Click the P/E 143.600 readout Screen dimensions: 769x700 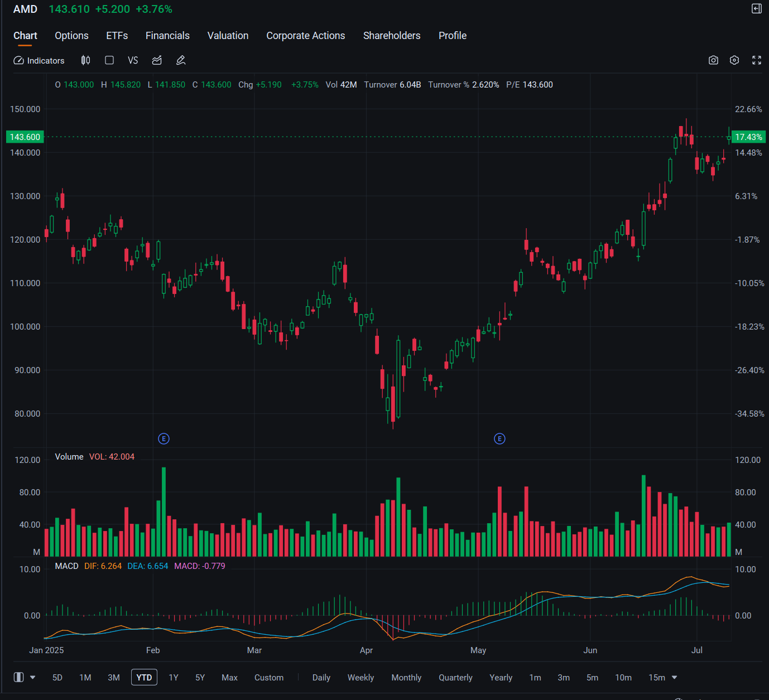click(530, 85)
